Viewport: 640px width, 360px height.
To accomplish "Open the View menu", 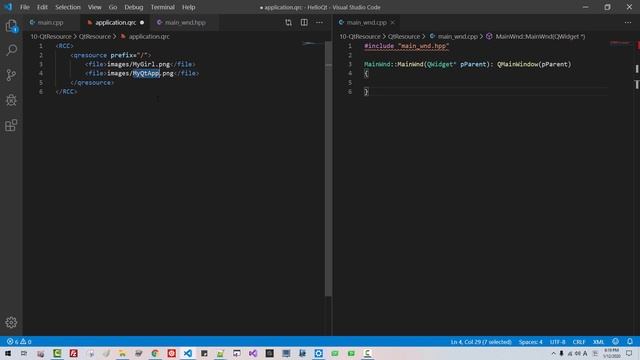I will [94, 7].
